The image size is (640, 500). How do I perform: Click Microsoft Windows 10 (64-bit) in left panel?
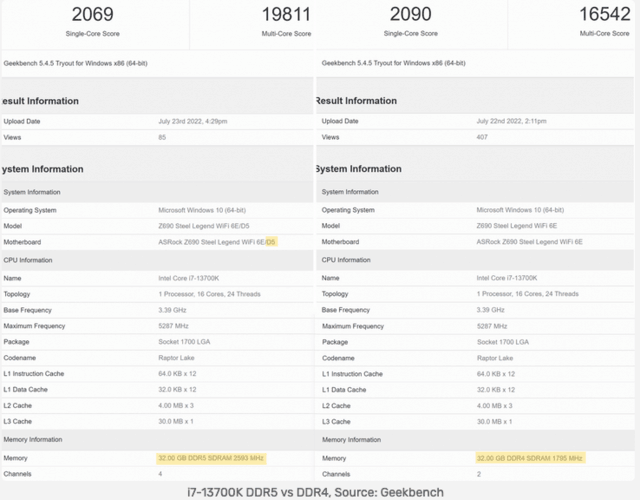tap(202, 210)
